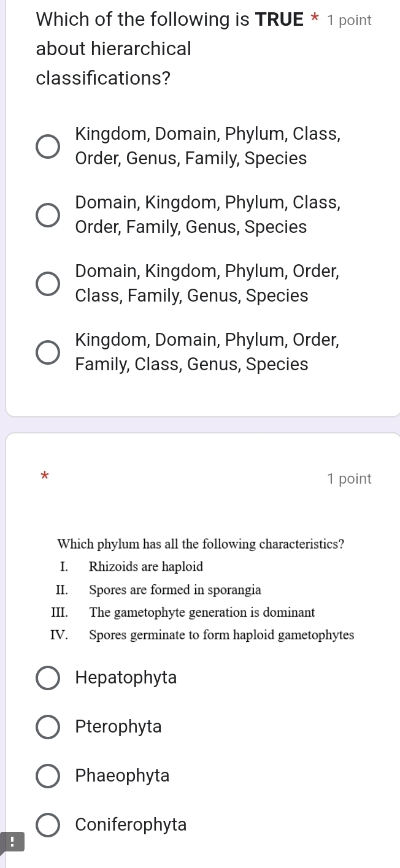Choose Pterophyta for the phylum question
The image size is (400, 868).
point(48,726)
